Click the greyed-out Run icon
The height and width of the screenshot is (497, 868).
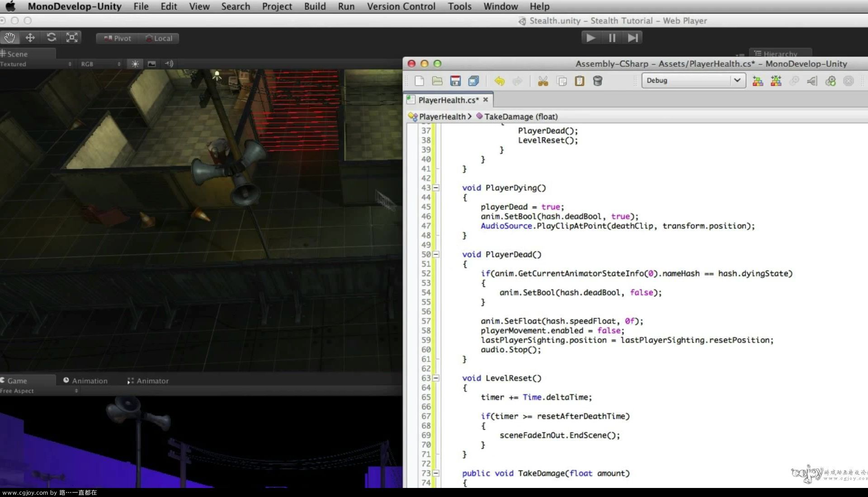[794, 81]
